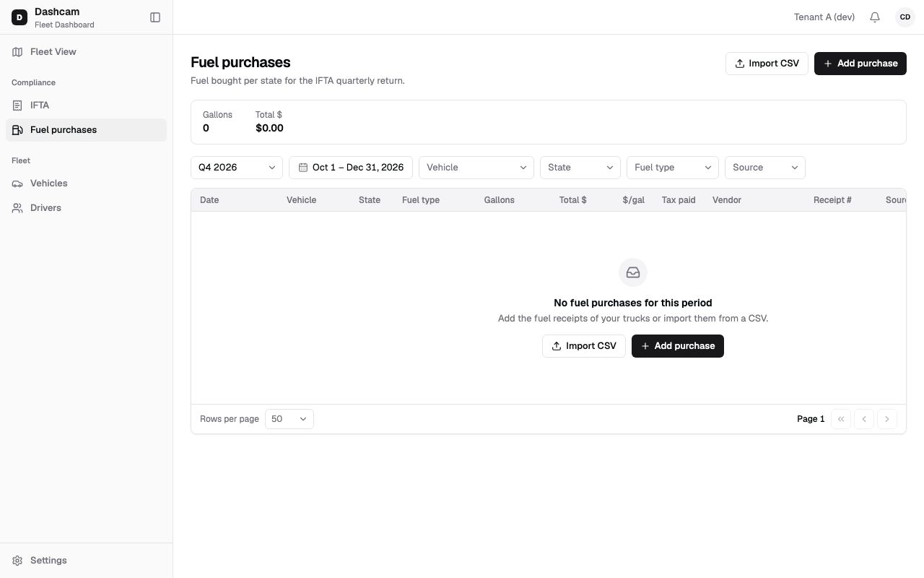Image resolution: width=924 pixels, height=578 pixels.
Task: Open the Oct 1 – Dec 31 date range picker
Action: 351,168
